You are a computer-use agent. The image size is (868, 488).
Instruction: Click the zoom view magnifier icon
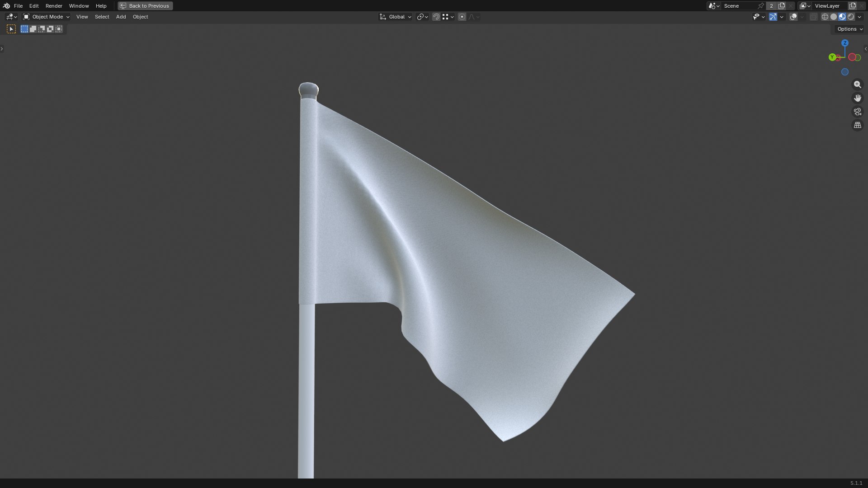point(858,84)
